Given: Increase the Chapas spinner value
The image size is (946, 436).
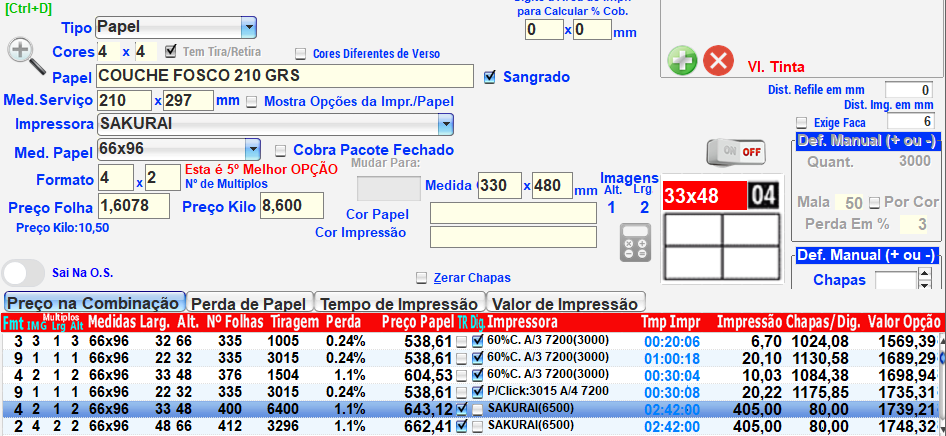Looking at the screenshot, I should 924,274.
